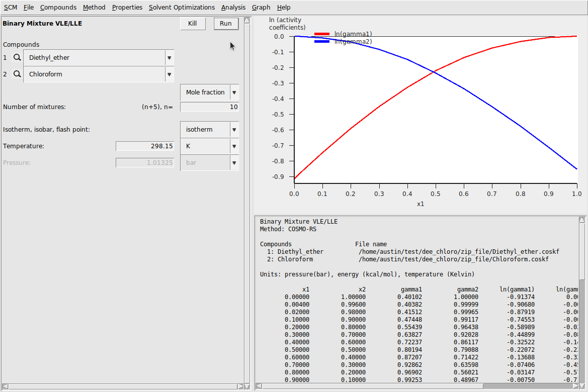Open the Chloroform compound dropdown
588x392 pixels.
point(170,74)
